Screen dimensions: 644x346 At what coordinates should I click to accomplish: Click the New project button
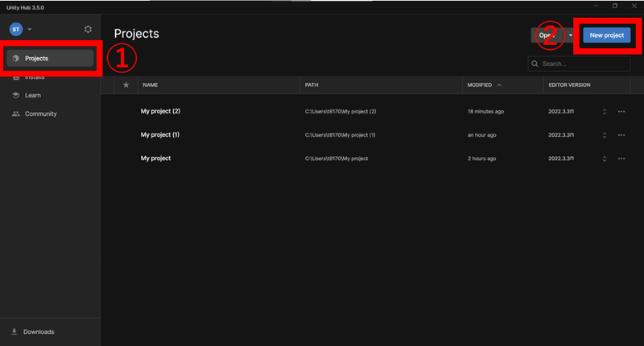(x=607, y=35)
